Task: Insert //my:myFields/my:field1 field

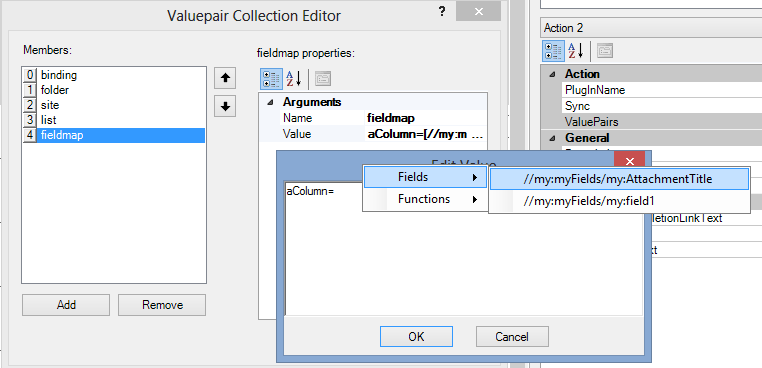Action: tap(619, 200)
